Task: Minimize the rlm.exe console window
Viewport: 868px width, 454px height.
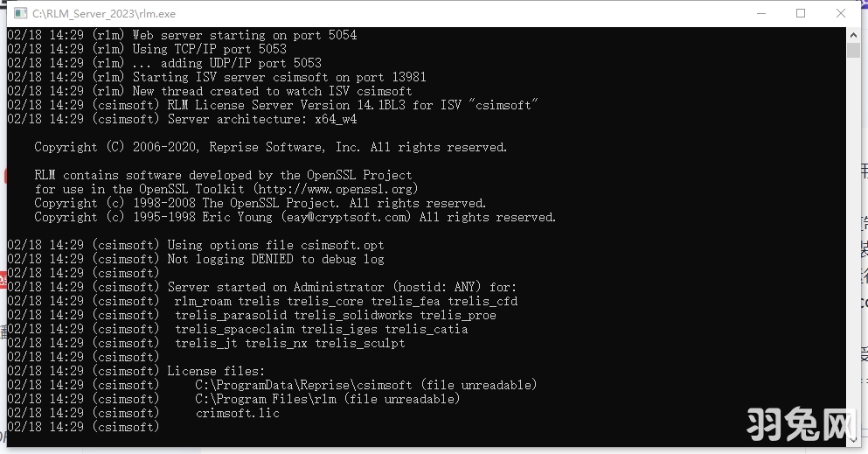Action: click(x=760, y=13)
